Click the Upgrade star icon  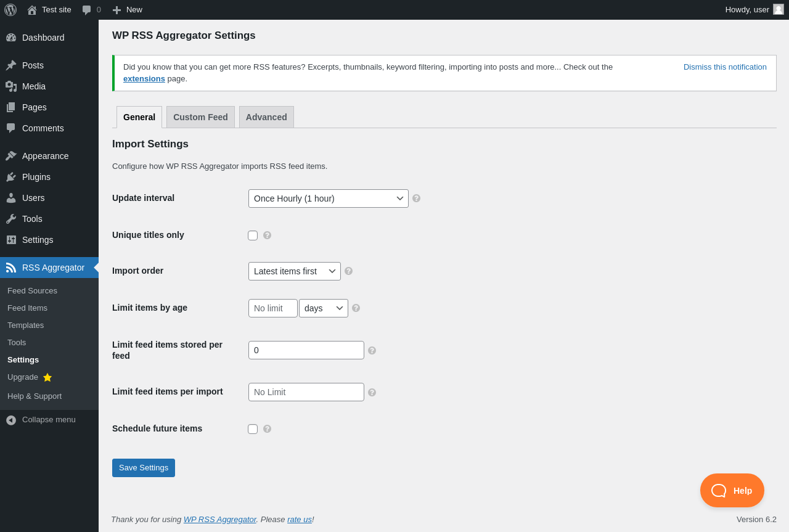(47, 377)
